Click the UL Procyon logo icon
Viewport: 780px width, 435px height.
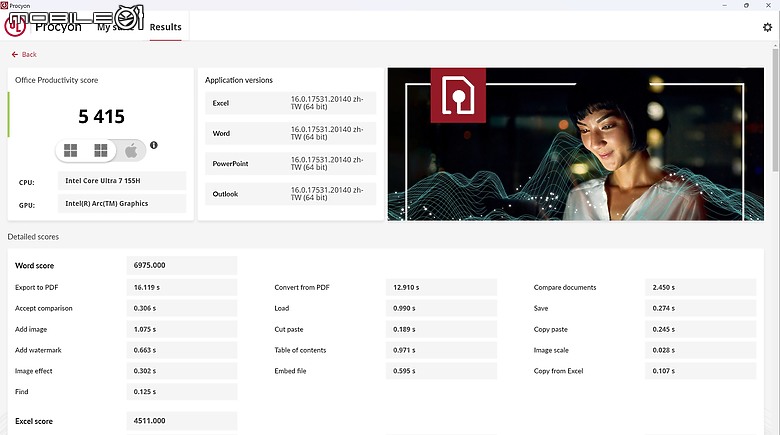coord(15,26)
